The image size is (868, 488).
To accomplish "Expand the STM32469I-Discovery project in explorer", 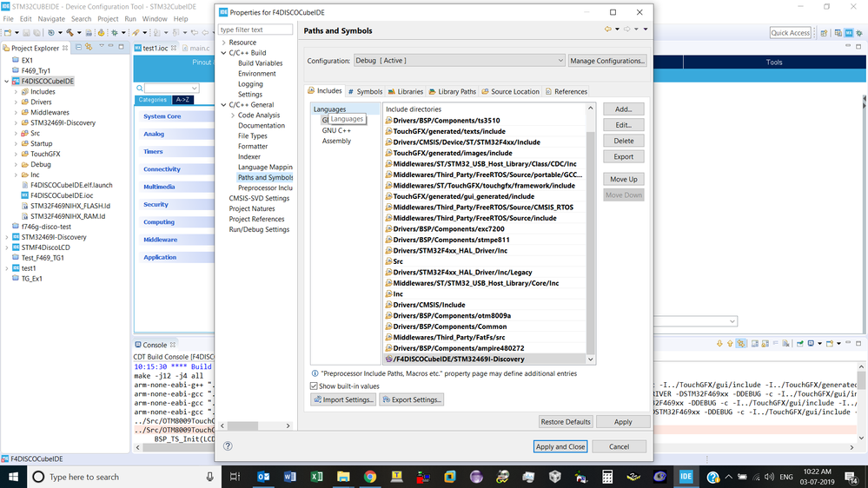I will tap(7, 237).
